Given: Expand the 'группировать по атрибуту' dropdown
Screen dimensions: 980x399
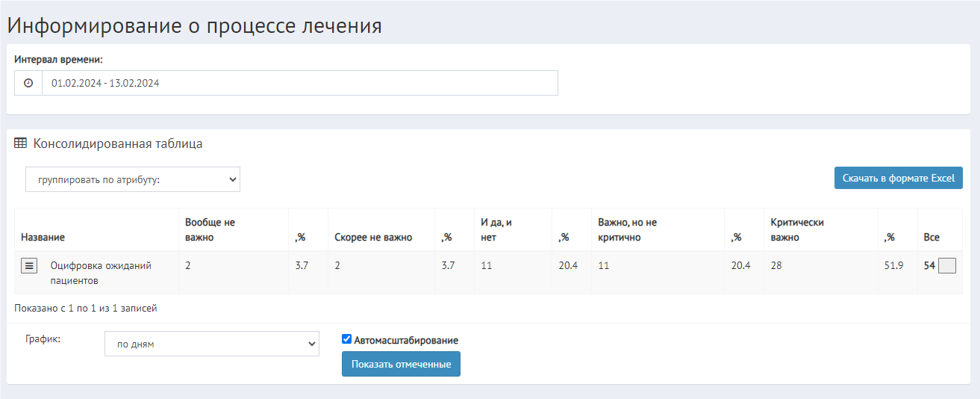Looking at the screenshot, I should click(x=133, y=179).
